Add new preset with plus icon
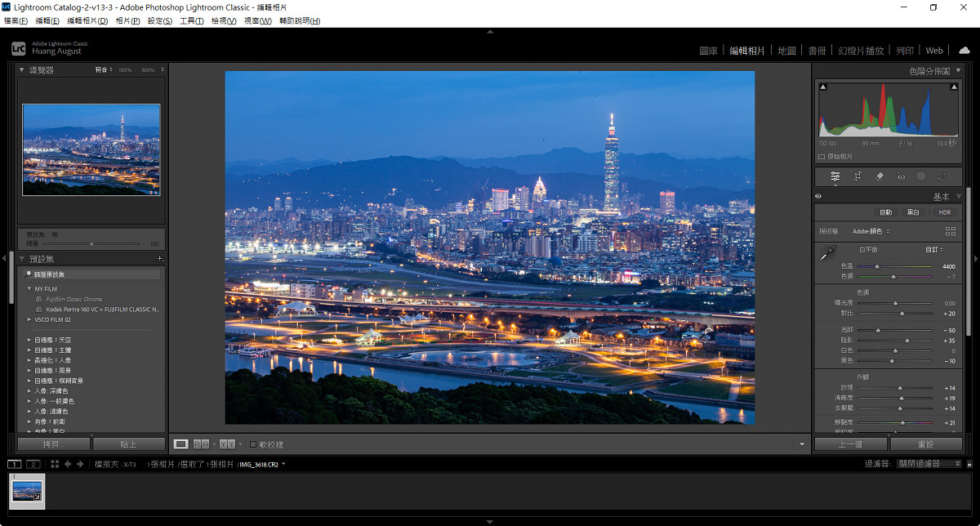The width and height of the screenshot is (980, 526). (159, 259)
